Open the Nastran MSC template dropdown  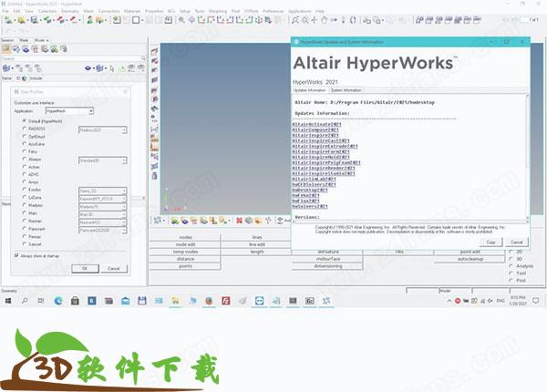coord(102,222)
